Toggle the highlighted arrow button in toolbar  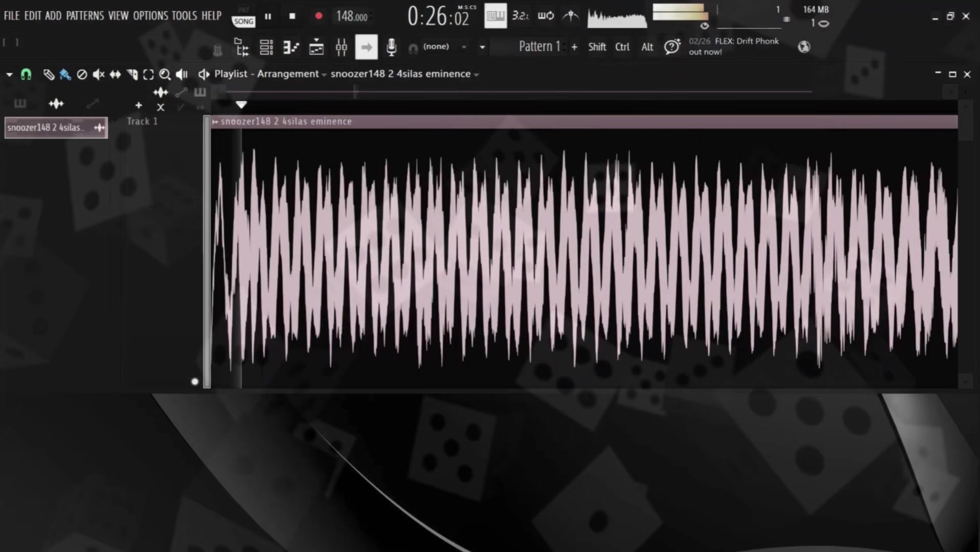point(366,47)
